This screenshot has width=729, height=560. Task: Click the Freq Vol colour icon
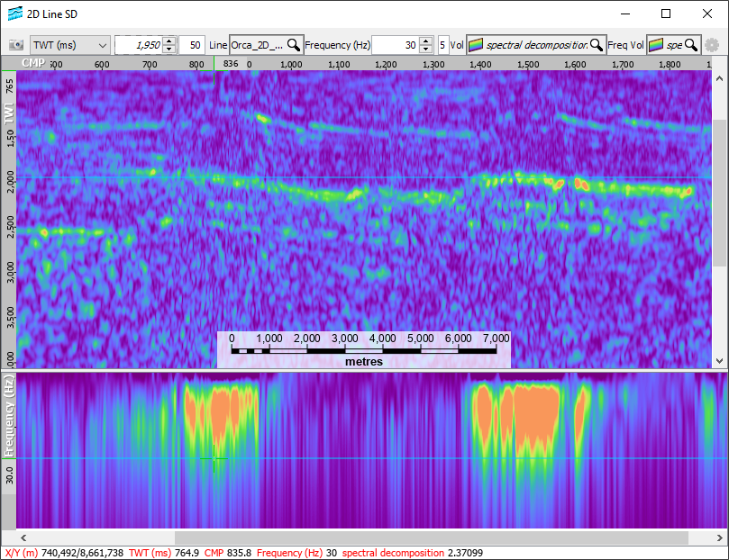(656, 45)
